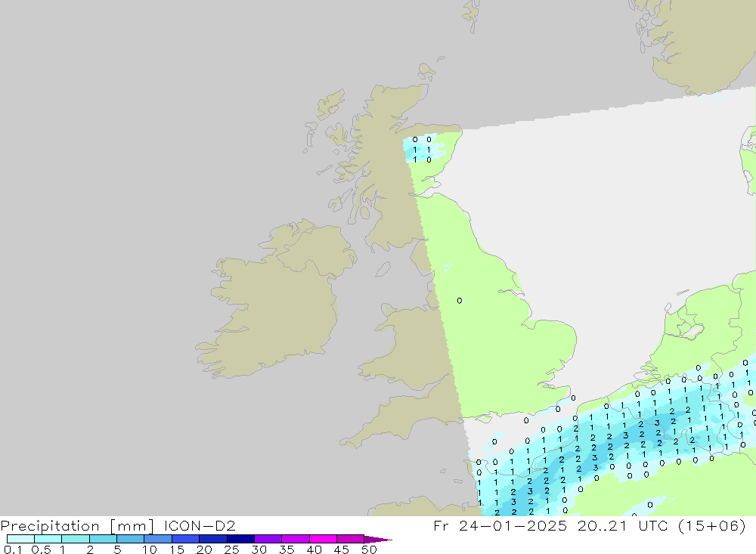Click the legend swatch between 25 and 30
This screenshot has height=554, width=756.
pyautogui.click(x=240, y=539)
